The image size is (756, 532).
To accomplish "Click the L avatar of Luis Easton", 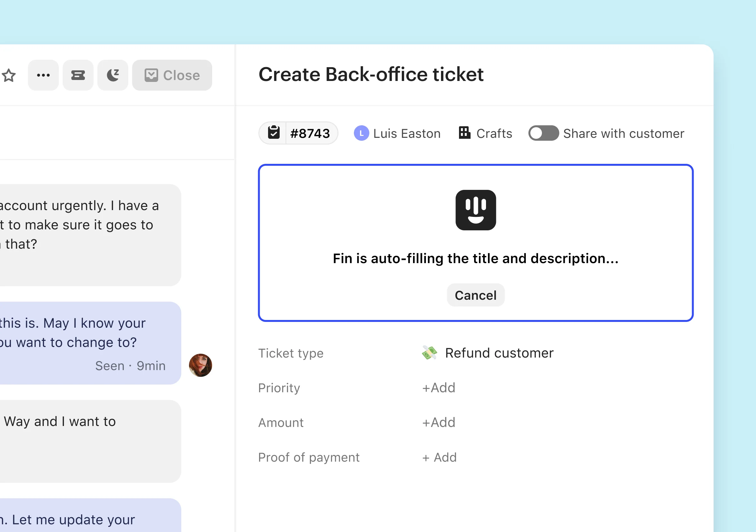I will tap(361, 133).
